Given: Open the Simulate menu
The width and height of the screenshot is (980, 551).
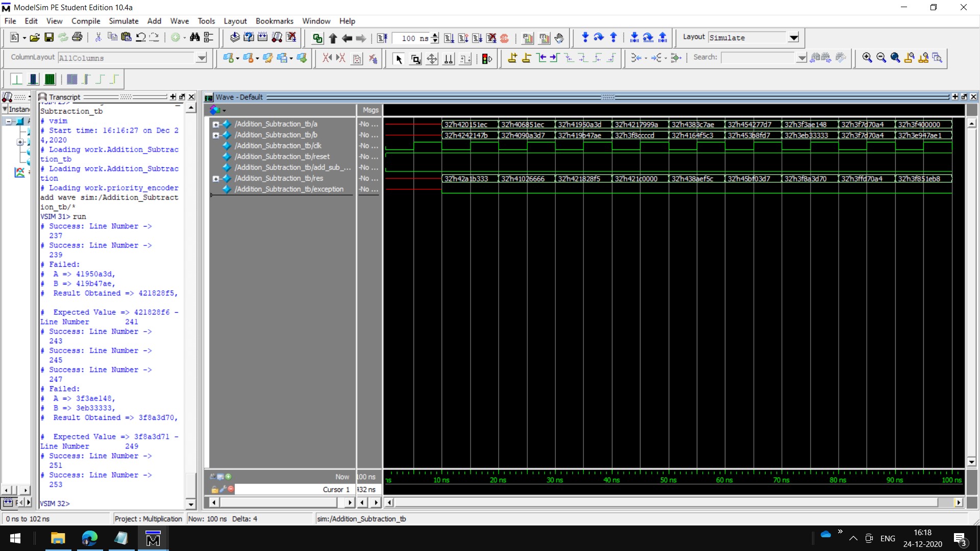Looking at the screenshot, I should [x=124, y=21].
